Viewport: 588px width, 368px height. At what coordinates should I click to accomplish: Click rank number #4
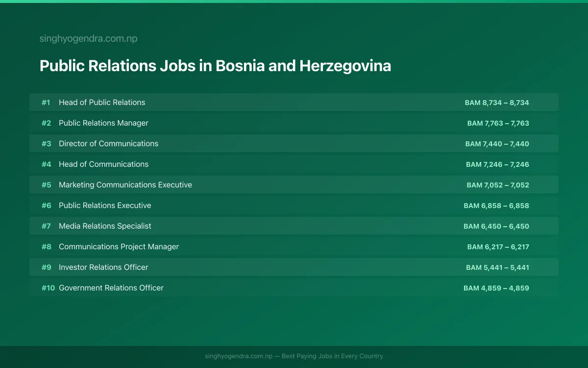(x=46, y=164)
